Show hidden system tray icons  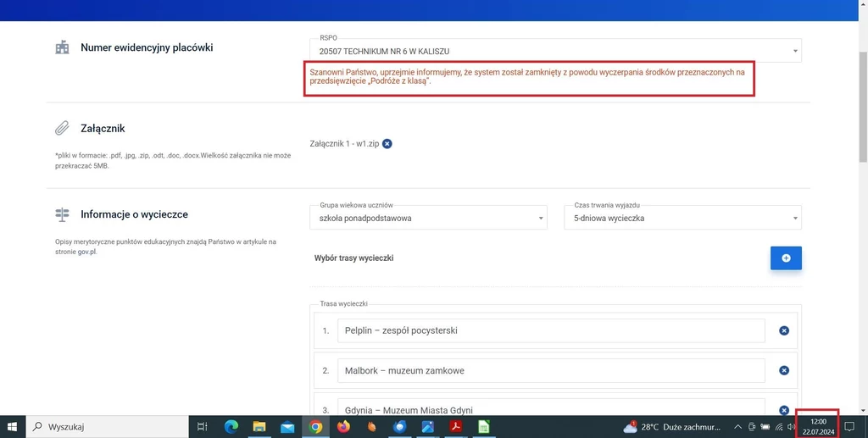[737, 427]
